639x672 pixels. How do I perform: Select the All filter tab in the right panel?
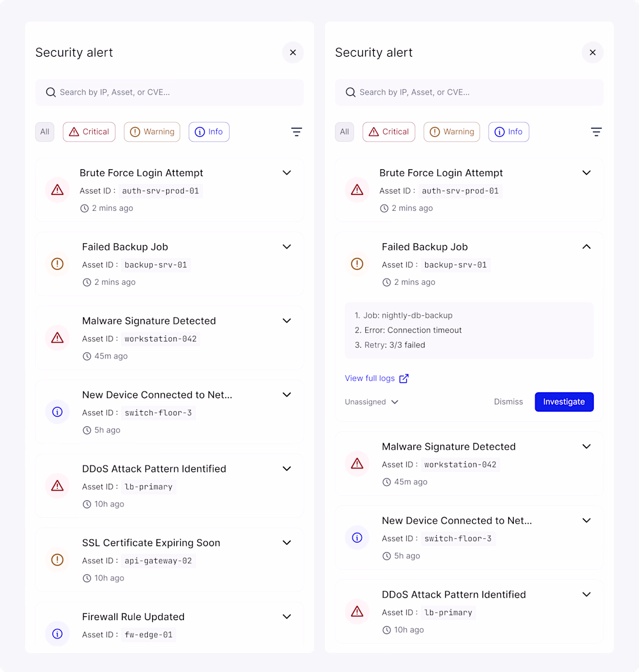pos(345,131)
